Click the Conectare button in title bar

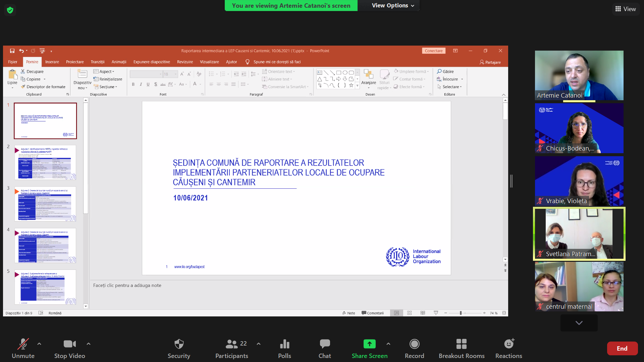[x=433, y=51]
